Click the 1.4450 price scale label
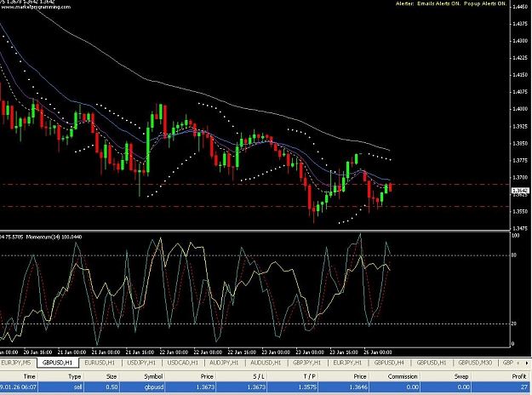532x395 pixels. pos(521,7)
